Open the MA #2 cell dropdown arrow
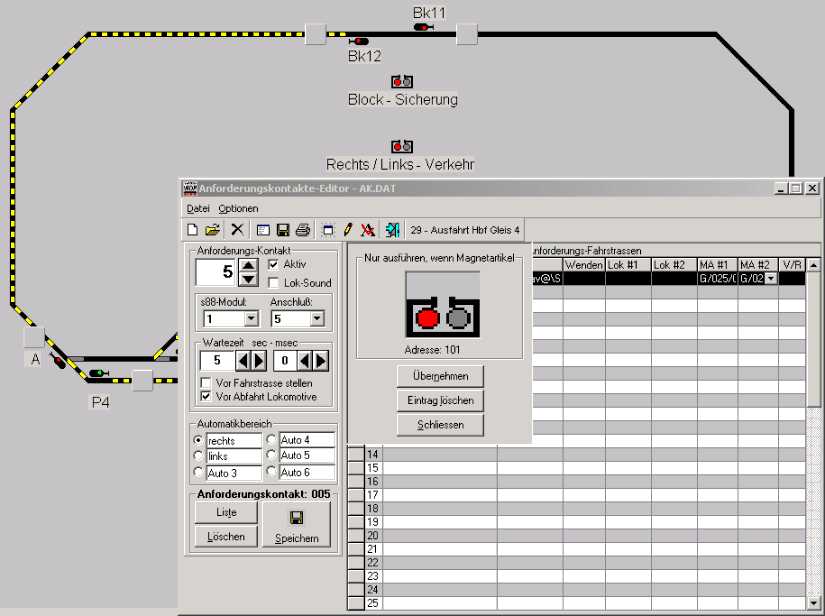Image resolution: width=825 pixels, height=616 pixels. click(x=769, y=279)
